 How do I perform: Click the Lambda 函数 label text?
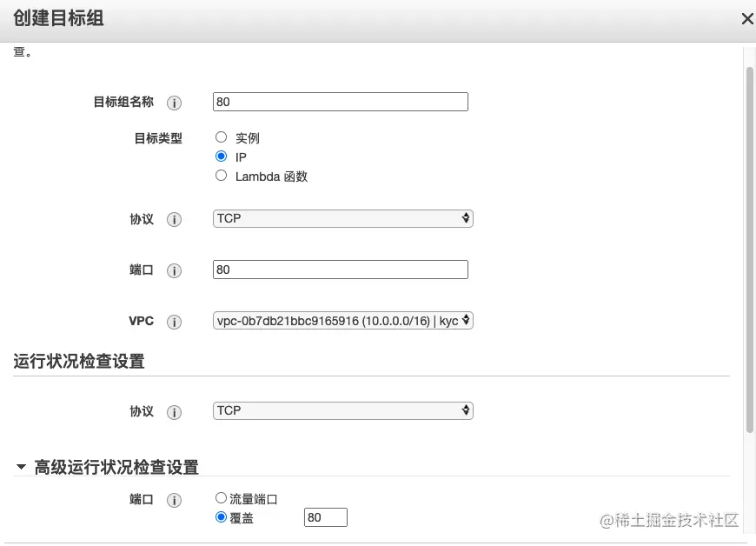(271, 176)
